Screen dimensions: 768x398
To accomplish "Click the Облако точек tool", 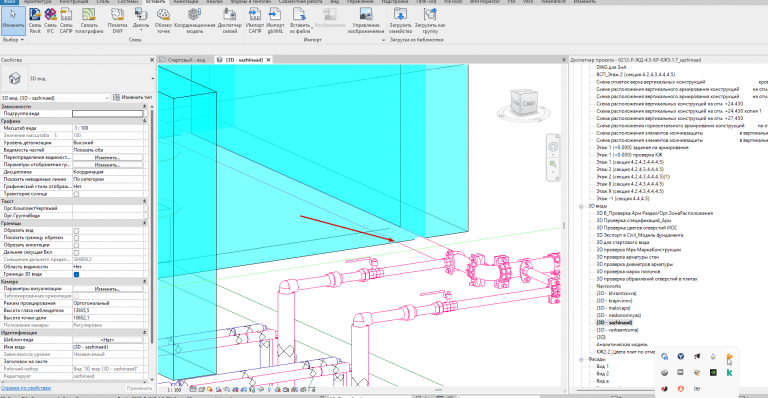I will tap(163, 21).
